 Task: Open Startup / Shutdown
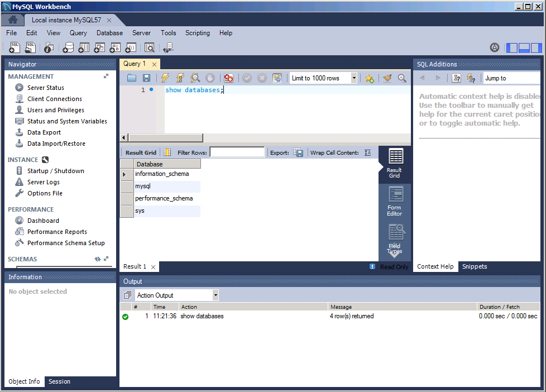coord(56,171)
